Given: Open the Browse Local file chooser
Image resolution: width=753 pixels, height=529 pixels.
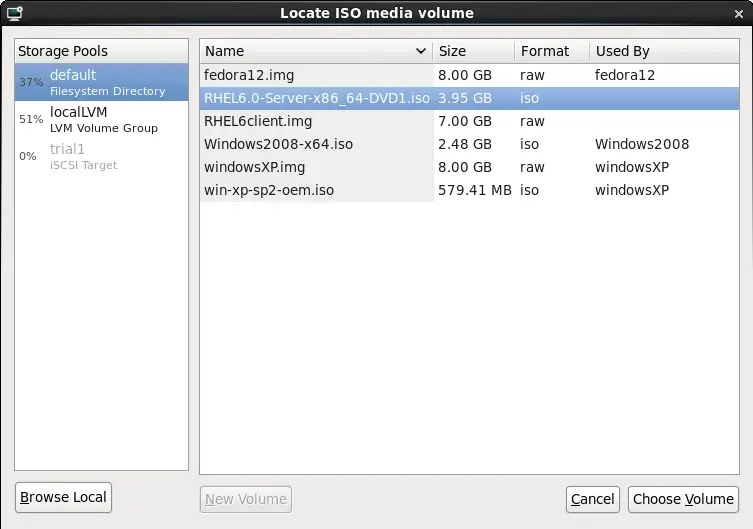Looking at the screenshot, I should pos(64,497).
